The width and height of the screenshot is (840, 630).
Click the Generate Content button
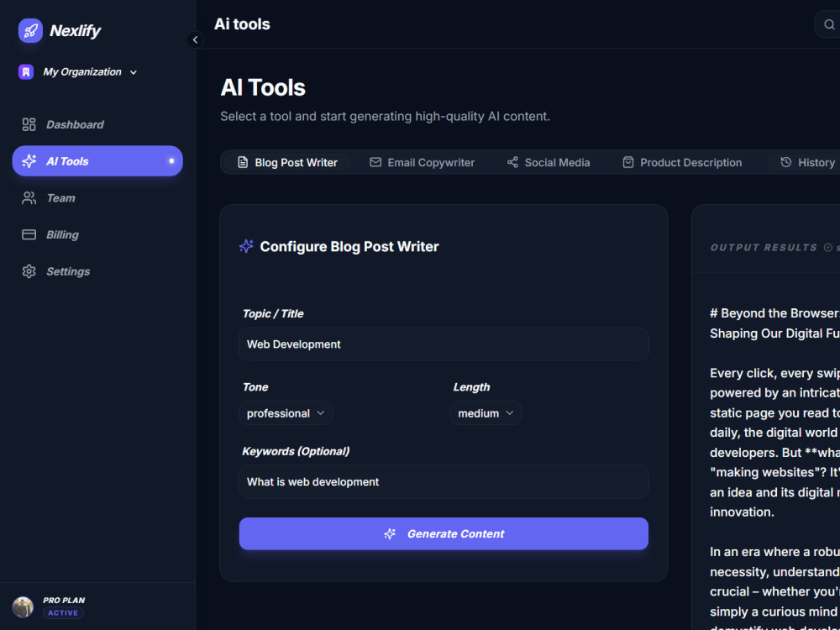[444, 533]
